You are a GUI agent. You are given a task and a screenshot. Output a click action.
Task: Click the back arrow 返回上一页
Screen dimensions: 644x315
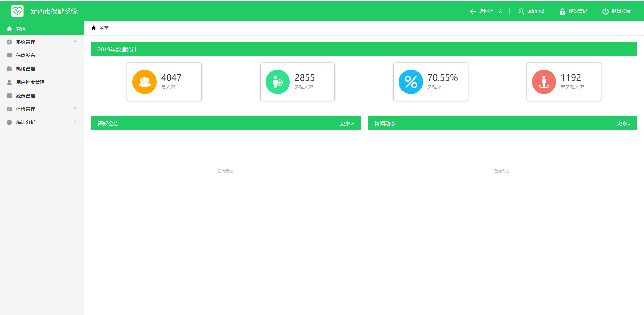(x=473, y=11)
